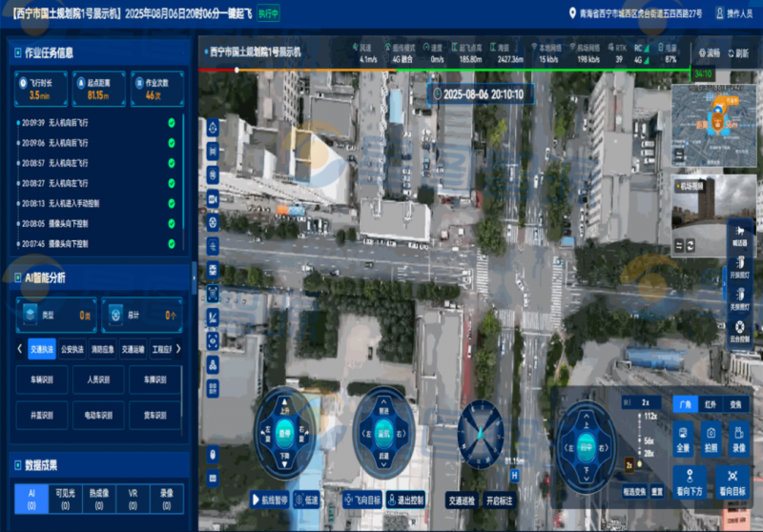Select the 热成像 data results tab

[x=100, y=499]
